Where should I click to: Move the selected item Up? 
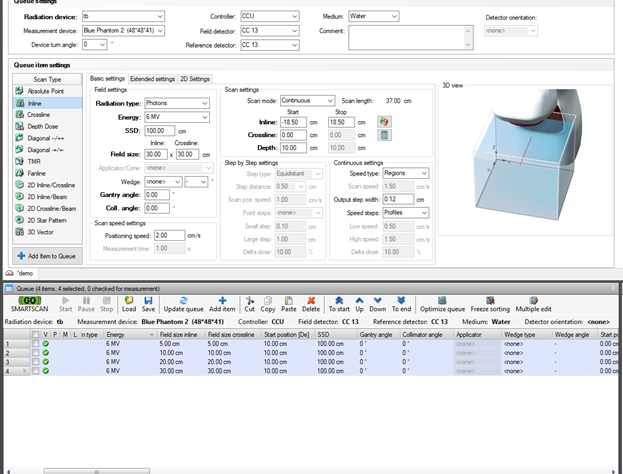tap(359, 304)
